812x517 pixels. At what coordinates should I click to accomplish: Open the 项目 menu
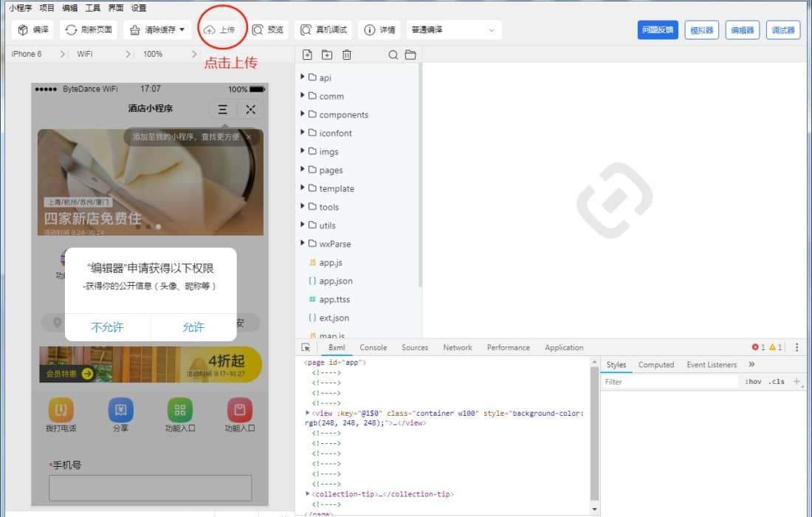(x=47, y=8)
